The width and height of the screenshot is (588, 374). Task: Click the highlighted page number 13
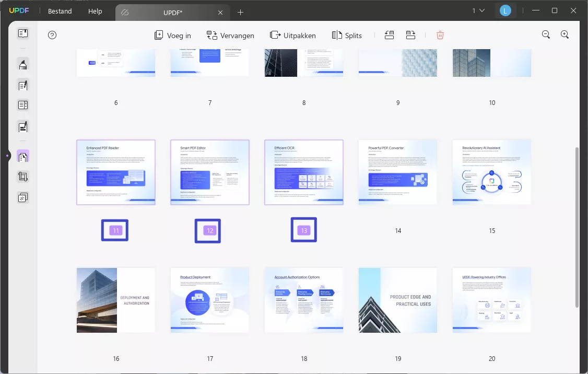pyautogui.click(x=304, y=231)
